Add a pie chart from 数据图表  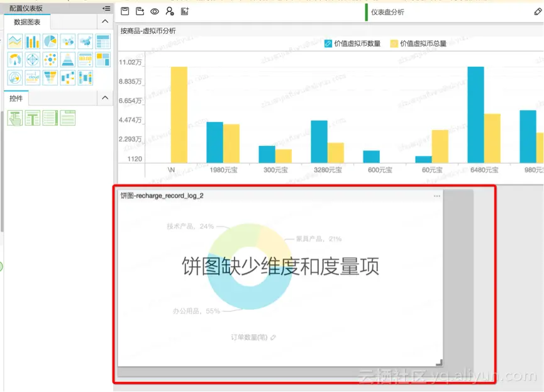click(50, 42)
